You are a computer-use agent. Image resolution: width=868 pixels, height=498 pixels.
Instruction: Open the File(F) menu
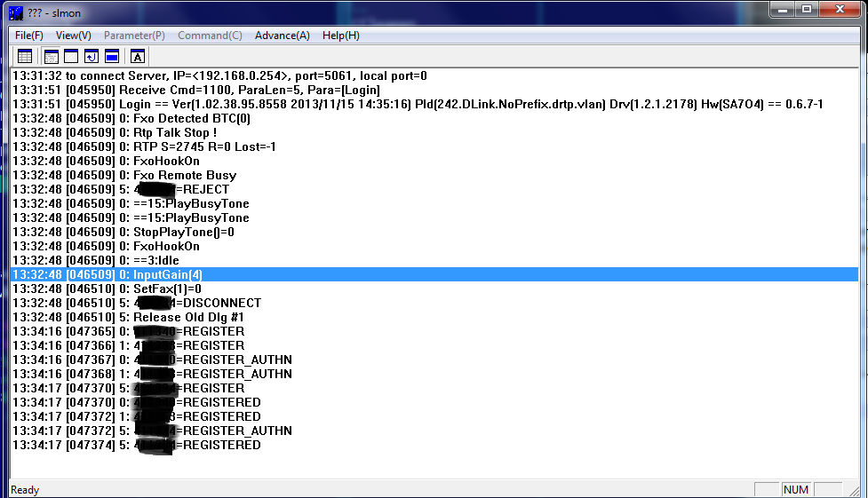(x=28, y=36)
